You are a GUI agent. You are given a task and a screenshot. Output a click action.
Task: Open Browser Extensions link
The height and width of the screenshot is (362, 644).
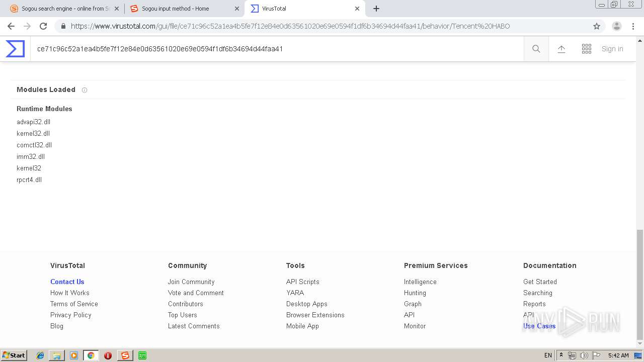(x=315, y=315)
